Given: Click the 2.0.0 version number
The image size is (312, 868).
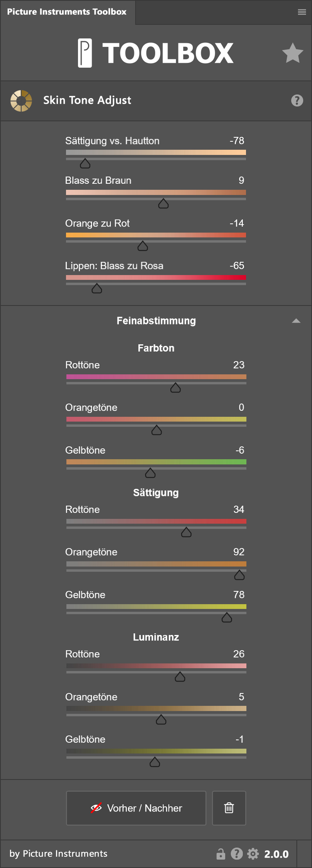Looking at the screenshot, I should point(276,854).
